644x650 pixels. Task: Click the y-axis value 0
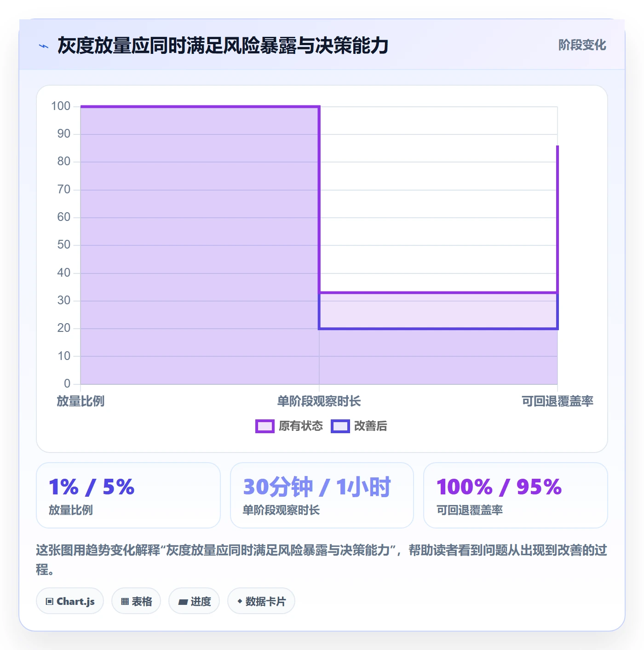point(67,383)
